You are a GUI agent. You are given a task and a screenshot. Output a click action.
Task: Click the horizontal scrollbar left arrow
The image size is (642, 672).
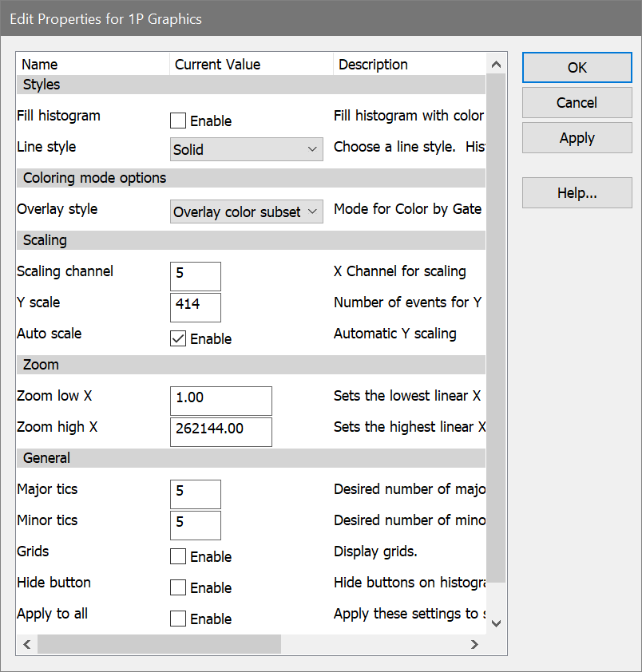coord(26,644)
